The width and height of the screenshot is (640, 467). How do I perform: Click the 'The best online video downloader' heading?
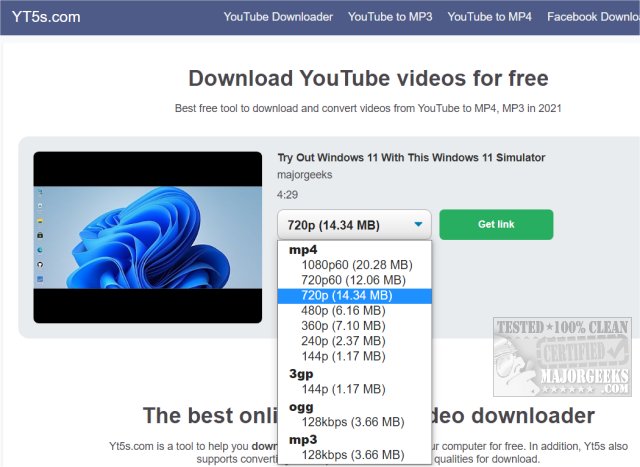pos(368,416)
